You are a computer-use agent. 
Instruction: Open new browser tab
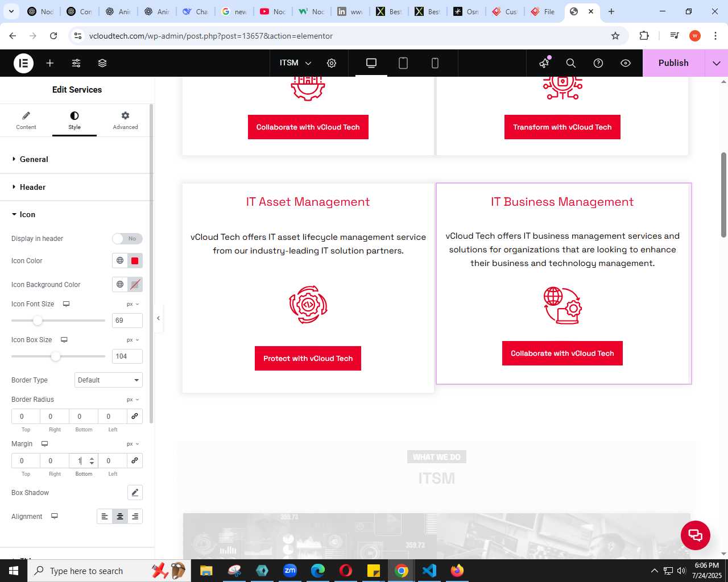tap(611, 11)
